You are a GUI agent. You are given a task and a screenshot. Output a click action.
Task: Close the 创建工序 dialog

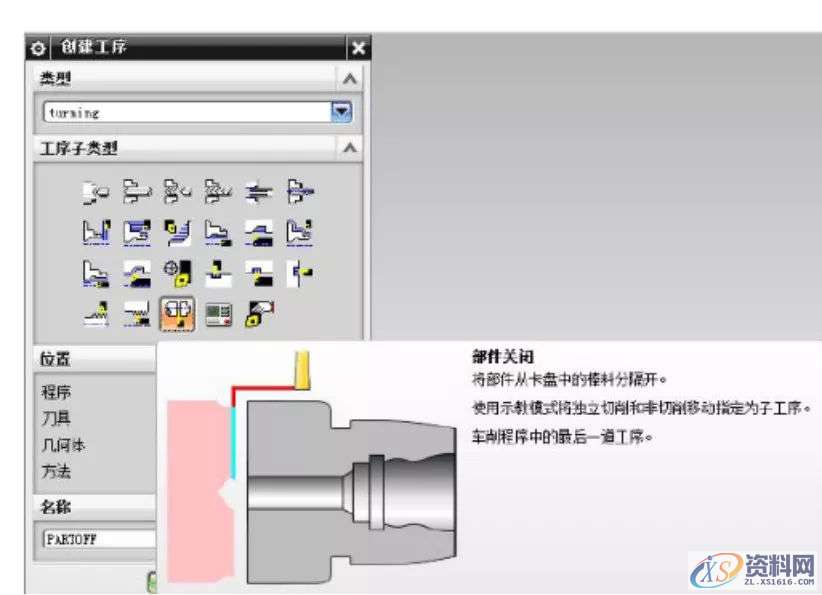(x=359, y=48)
